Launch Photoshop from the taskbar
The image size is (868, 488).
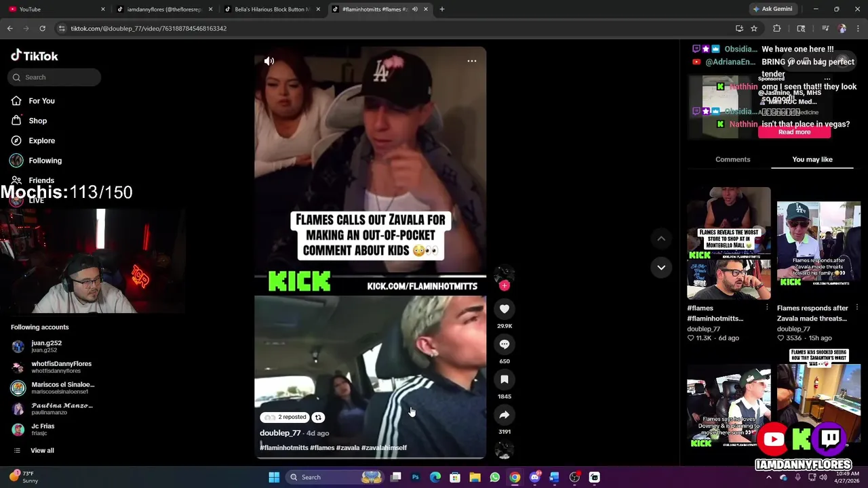point(416,477)
